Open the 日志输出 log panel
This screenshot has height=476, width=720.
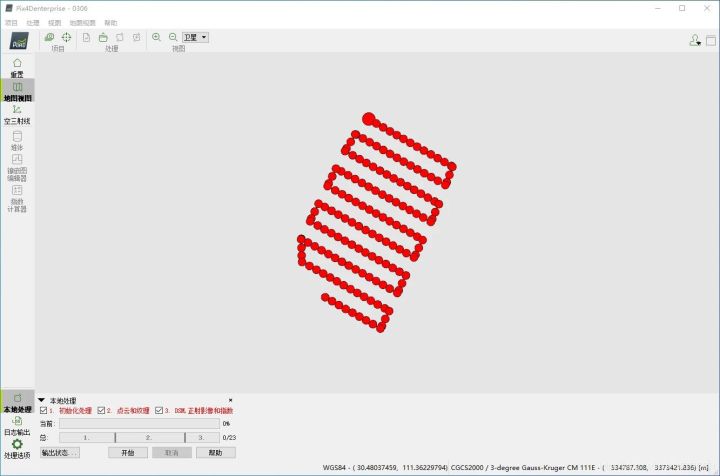pos(17,426)
